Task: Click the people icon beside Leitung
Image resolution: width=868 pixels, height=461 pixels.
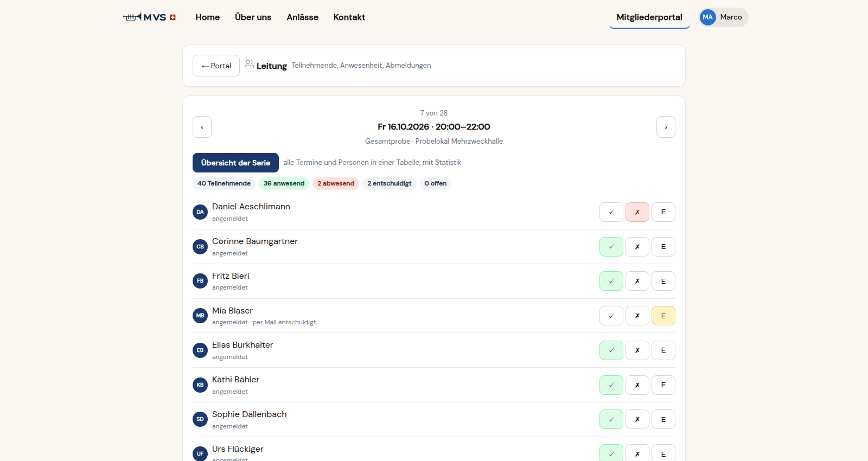Action: click(x=249, y=64)
